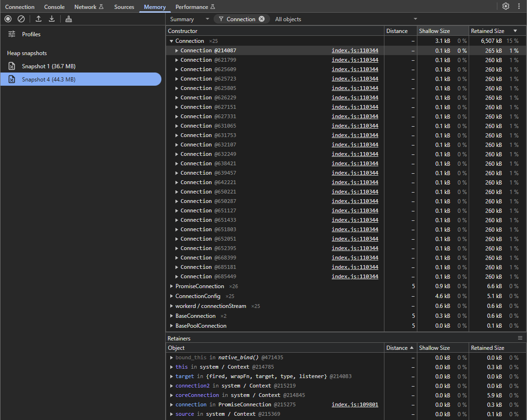Switch to the Sources tab
This screenshot has width=527, height=420.
pyautogui.click(x=124, y=7)
